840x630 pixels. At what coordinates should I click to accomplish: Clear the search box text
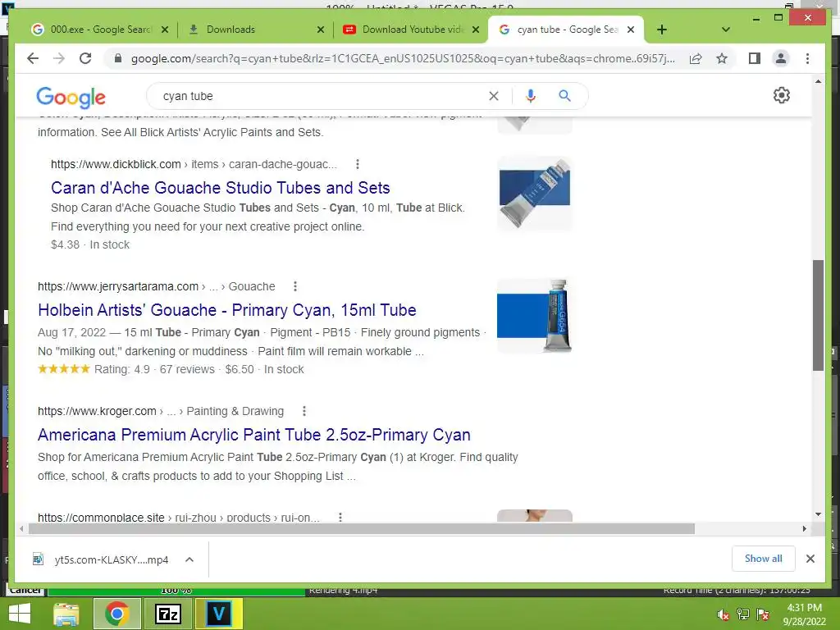point(493,96)
